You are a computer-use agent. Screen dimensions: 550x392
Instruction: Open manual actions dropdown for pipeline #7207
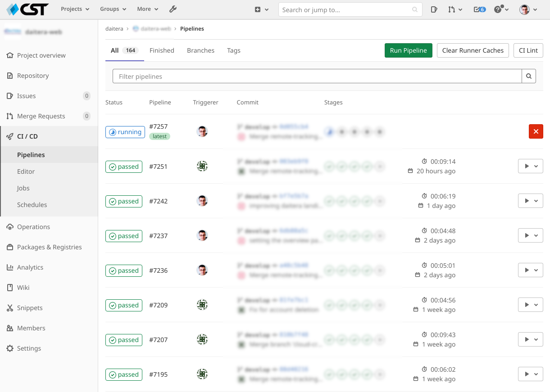pyautogui.click(x=531, y=339)
